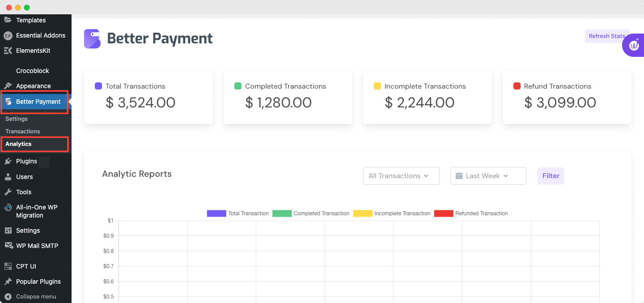
Task: Toggle Completed Transaction legend green swatch
Action: [x=282, y=213]
